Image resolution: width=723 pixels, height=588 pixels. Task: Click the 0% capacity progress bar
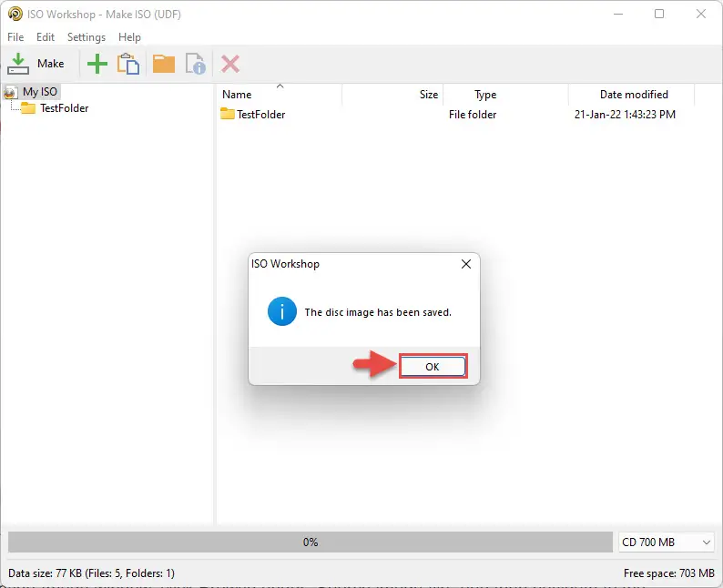[x=311, y=542]
